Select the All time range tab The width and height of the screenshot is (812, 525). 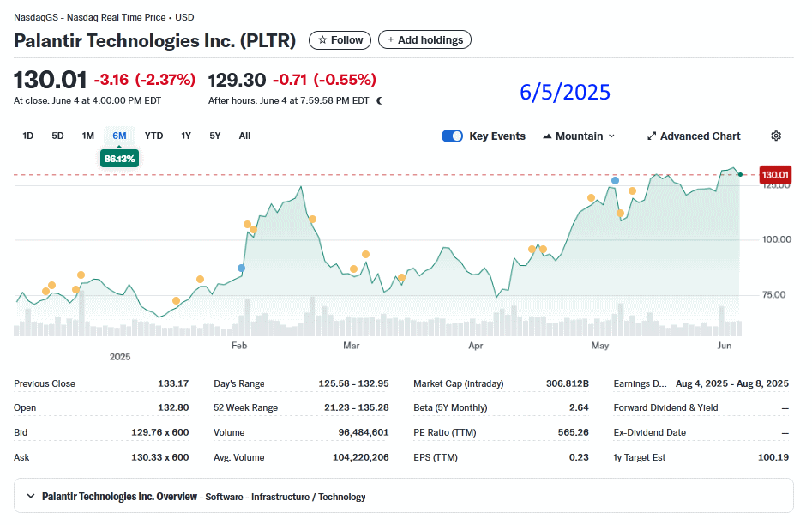pos(244,136)
